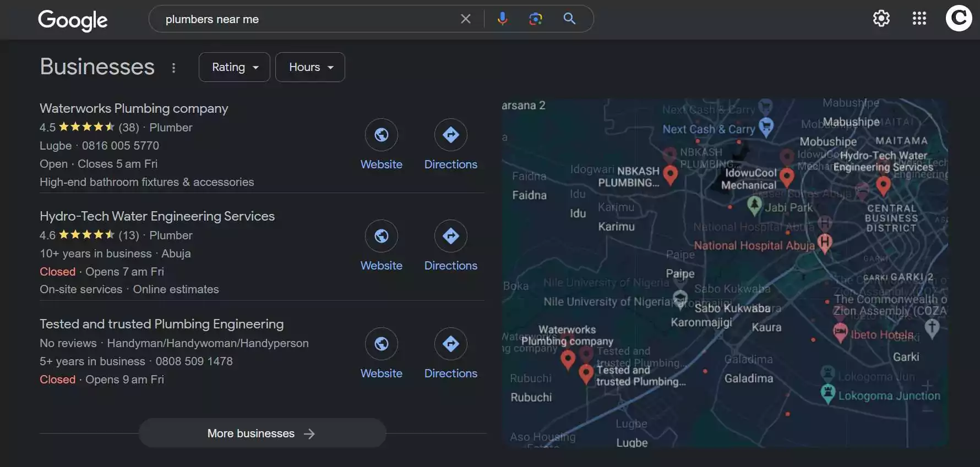Open Website icon for Waterworks Plumbing company
Viewport: 980px width, 467px height.
382,135
